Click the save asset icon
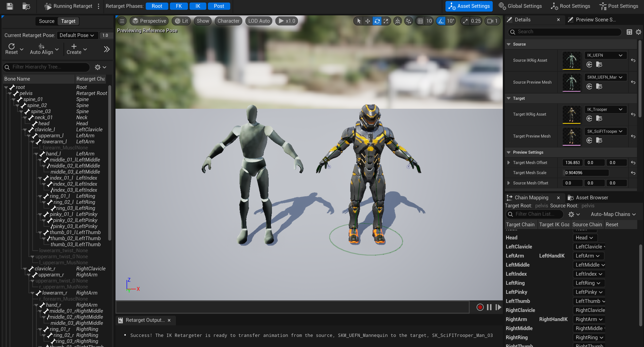Viewport: 644px width, 347px height. coord(10,6)
